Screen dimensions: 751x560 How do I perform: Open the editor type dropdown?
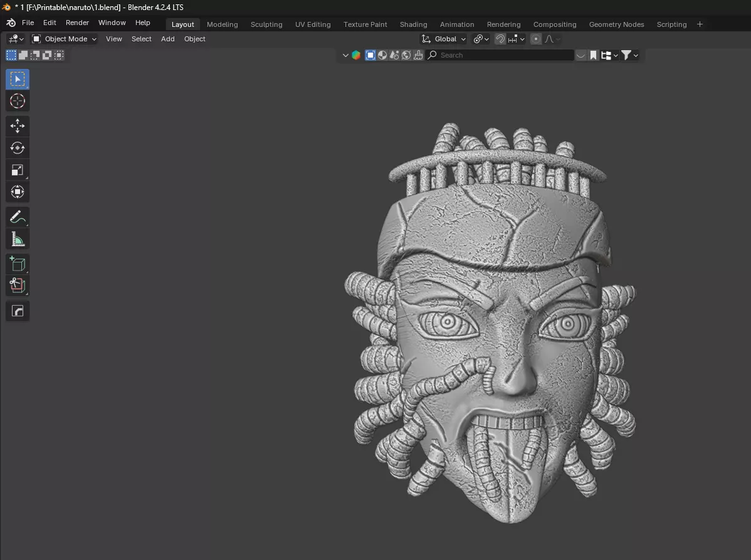pos(16,39)
